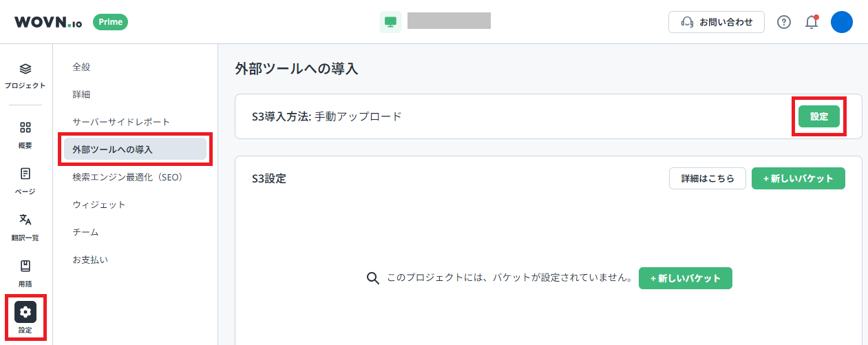Open 検索エンジン最適化（SEO） settings

127,177
